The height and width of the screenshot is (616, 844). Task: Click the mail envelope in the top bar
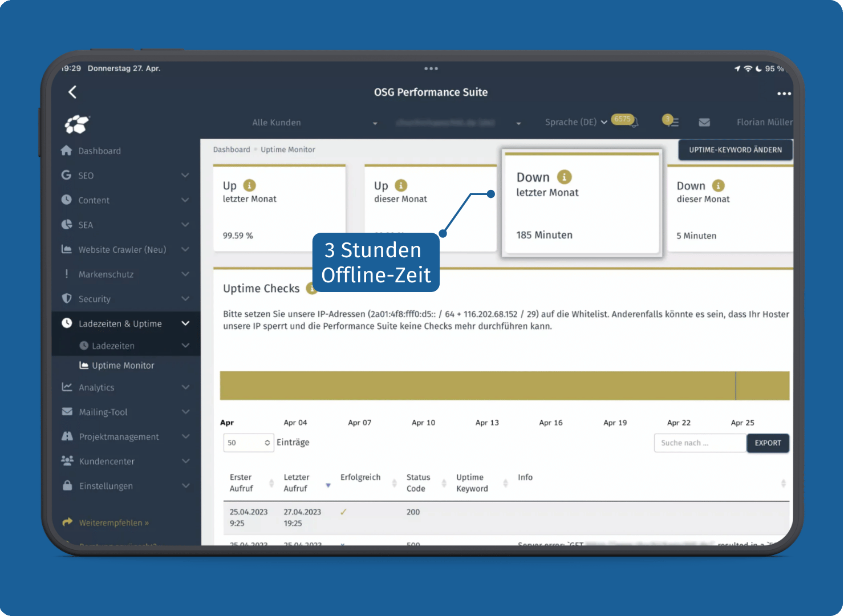704,122
